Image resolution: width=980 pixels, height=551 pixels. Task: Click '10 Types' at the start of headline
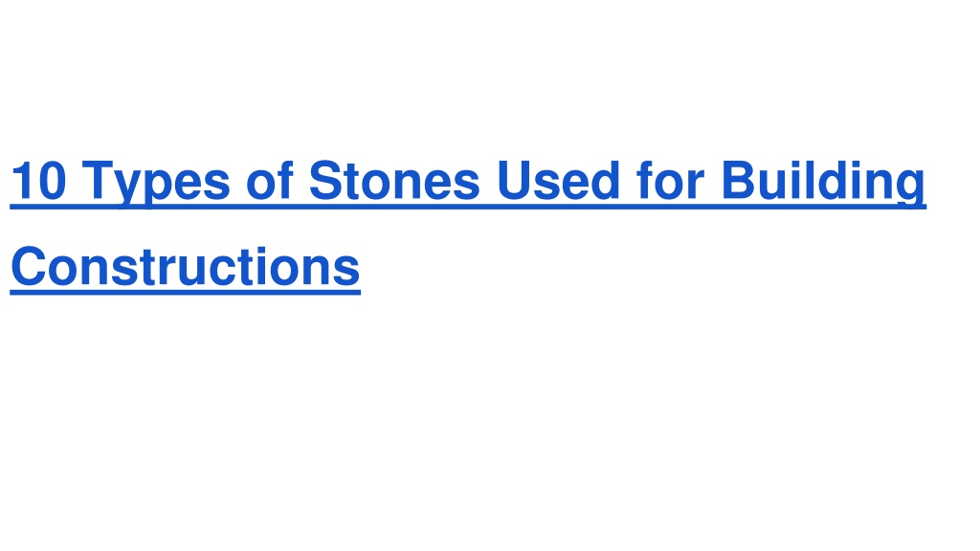tap(120, 183)
